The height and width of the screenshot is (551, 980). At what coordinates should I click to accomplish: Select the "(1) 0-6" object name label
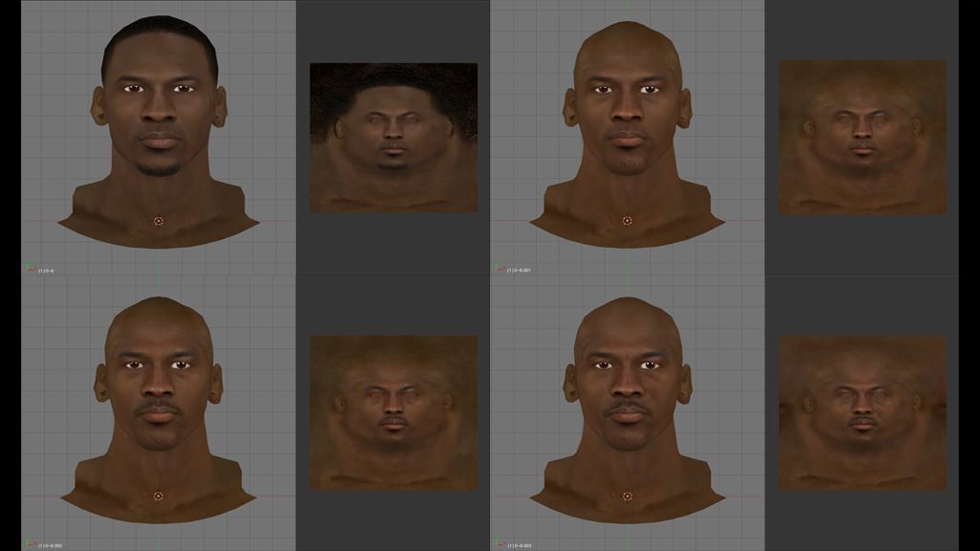[x=47, y=271]
